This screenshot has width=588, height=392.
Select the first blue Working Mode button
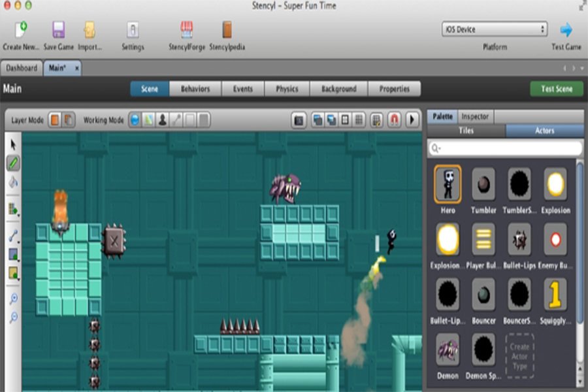[135, 120]
